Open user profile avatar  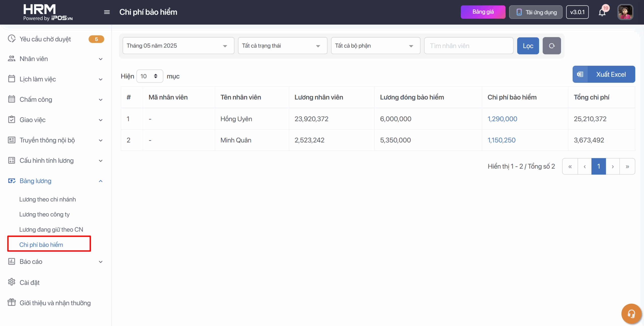(x=625, y=12)
